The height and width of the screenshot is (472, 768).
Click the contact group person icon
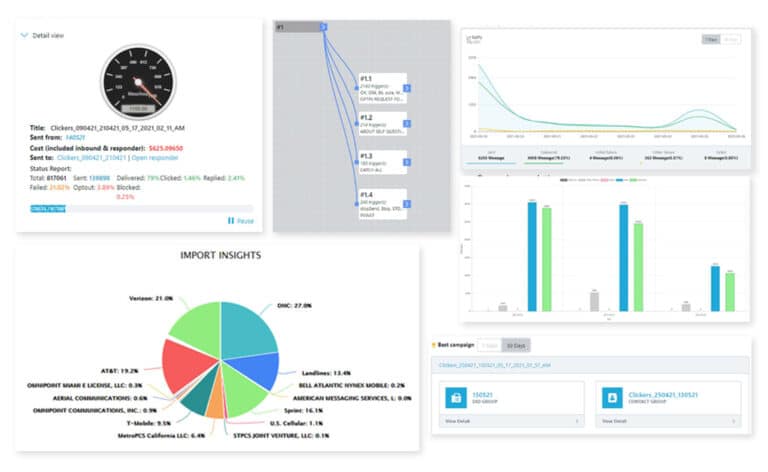coord(614,397)
